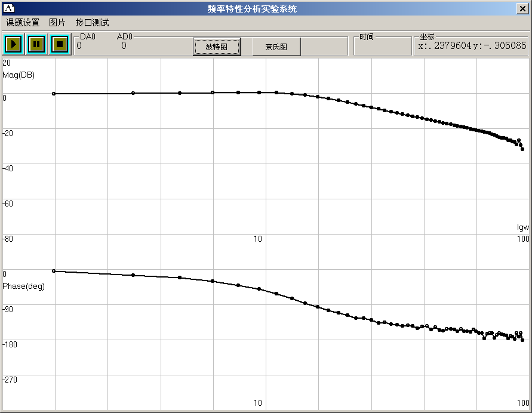Screen dimensions: 532x413
Task: Select the first data point on the magnitude curve
Action: 54,94
